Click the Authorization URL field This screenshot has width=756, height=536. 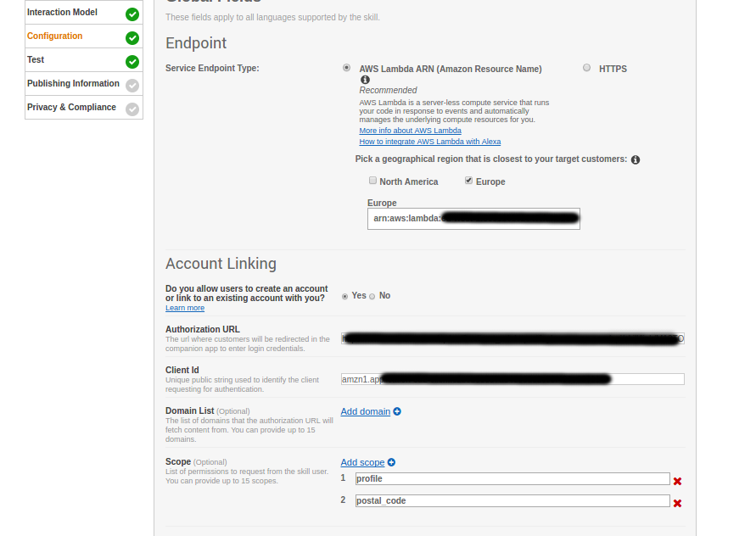point(512,338)
